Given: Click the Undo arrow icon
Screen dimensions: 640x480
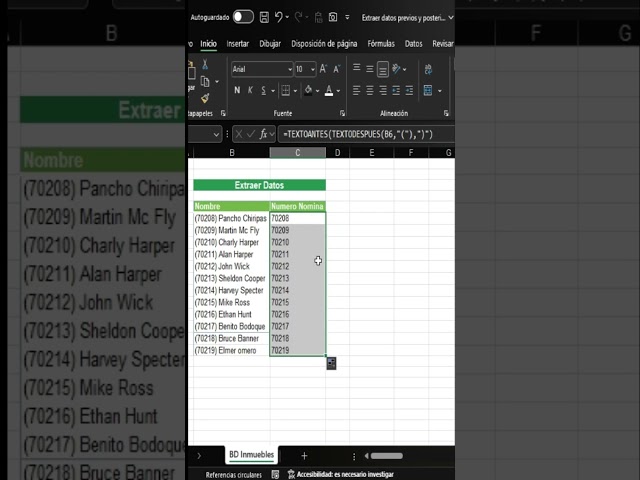Looking at the screenshot, I should point(279,17).
